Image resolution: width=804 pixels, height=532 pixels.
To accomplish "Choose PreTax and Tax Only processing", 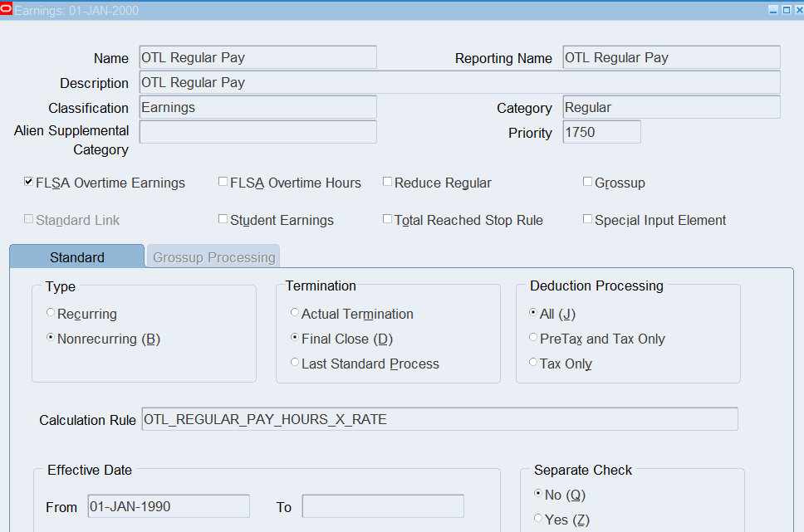I will point(533,338).
